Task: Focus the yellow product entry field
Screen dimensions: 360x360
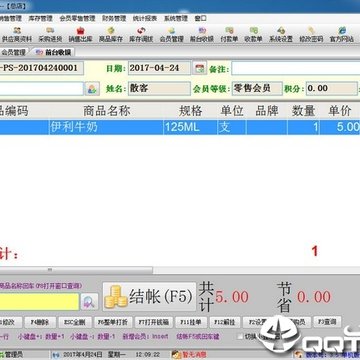Action: 39,302
